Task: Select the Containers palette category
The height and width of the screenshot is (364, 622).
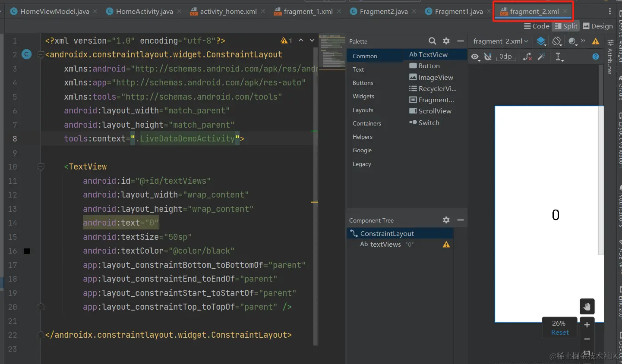Action: [375, 123]
